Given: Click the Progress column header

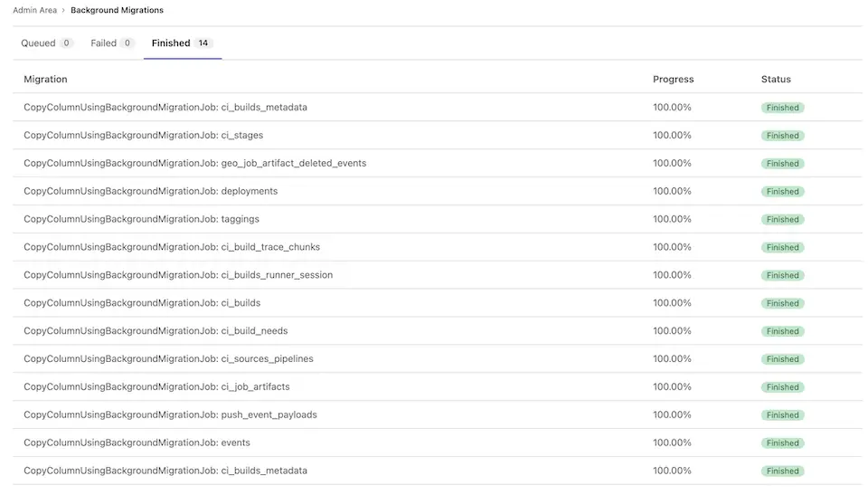Looking at the screenshot, I should click(x=673, y=80).
